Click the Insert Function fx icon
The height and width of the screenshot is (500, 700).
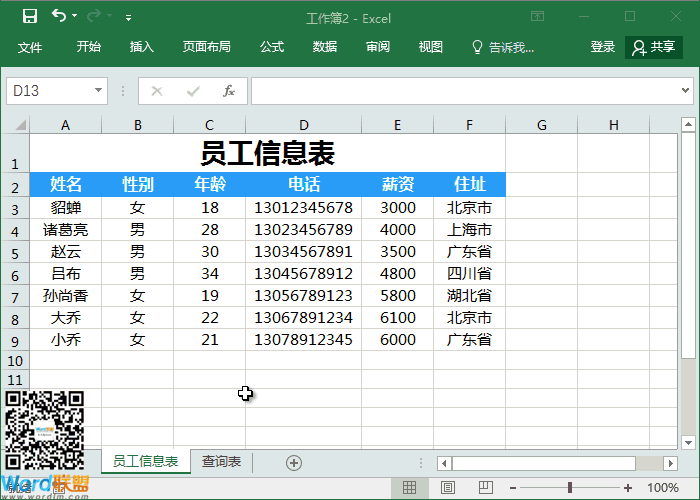[x=229, y=91]
